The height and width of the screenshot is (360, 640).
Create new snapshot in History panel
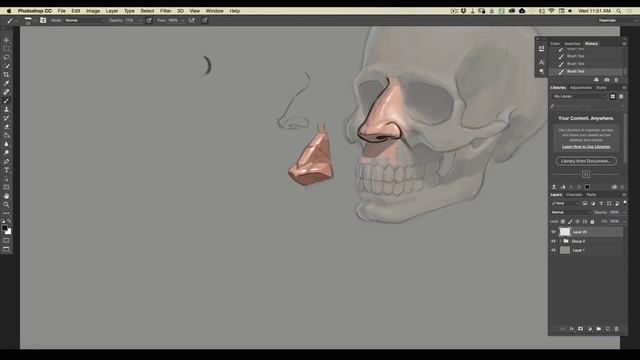pos(607,80)
